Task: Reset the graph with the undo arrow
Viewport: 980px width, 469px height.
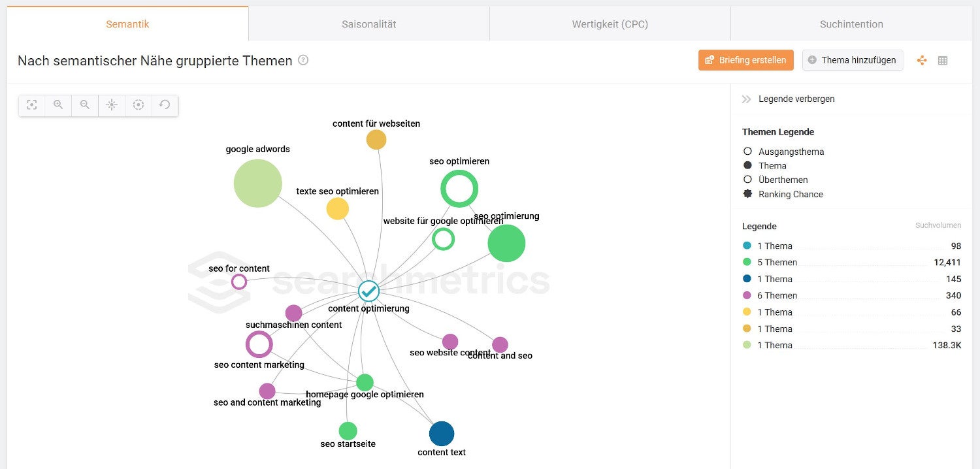Action: pos(165,105)
